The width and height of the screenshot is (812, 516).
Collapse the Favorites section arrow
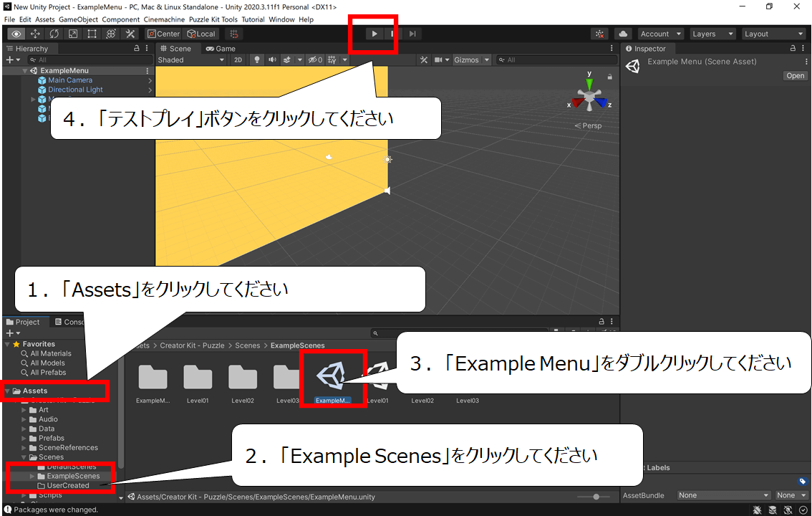pyautogui.click(x=7, y=344)
